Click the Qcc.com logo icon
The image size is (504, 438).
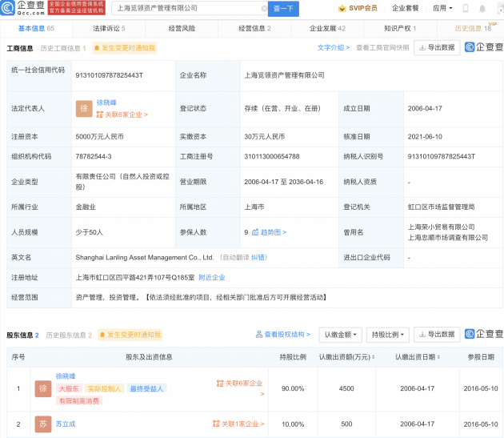(x=7, y=8)
